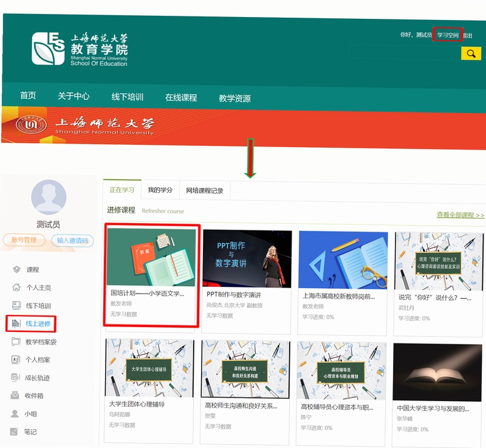Click the 教学档案袋 folder icon

click(x=16, y=342)
